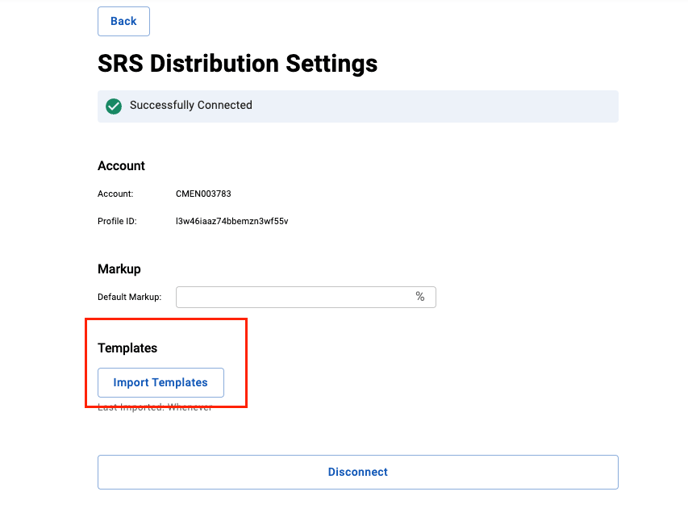Select the Profile ID value l3w46iaaz74bbemzn3wf55v

point(232,221)
